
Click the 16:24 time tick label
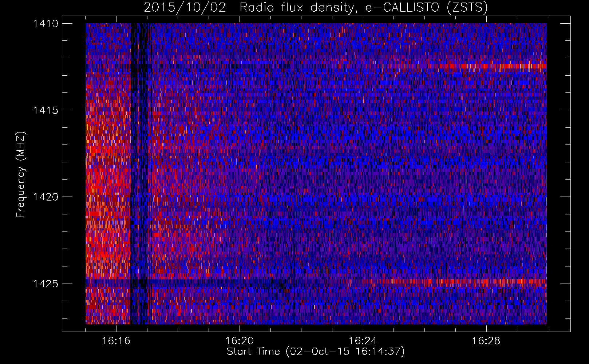click(363, 341)
